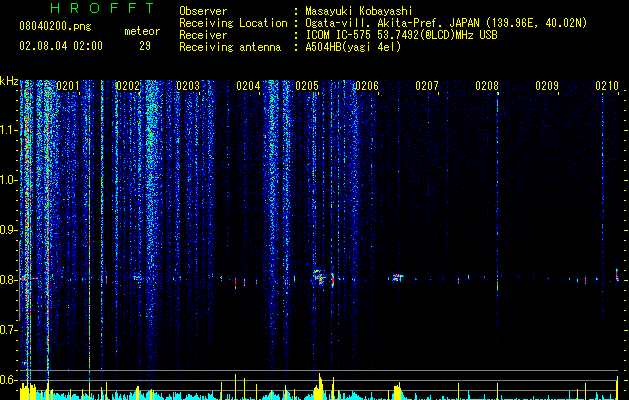Viewport: 629px width, 400px height.
Task: Click the kHz axis unit label
Action: click(9, 81)
